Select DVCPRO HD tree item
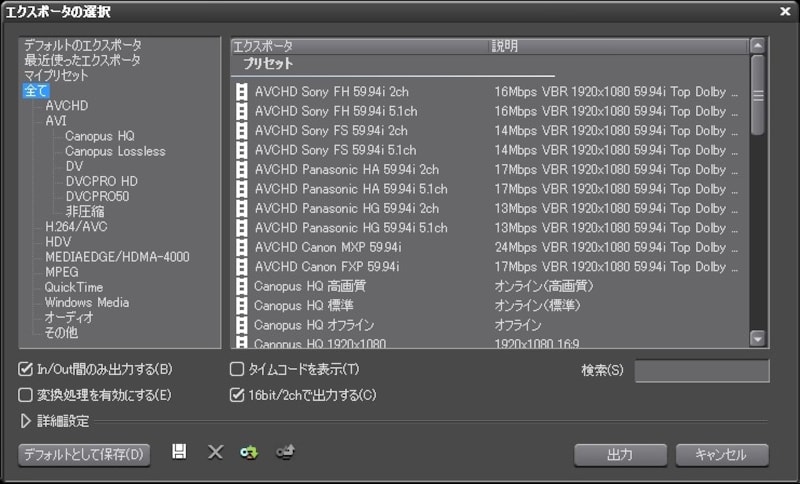Image resolution: width=800 pixels, height=484 pixels. 102,182
